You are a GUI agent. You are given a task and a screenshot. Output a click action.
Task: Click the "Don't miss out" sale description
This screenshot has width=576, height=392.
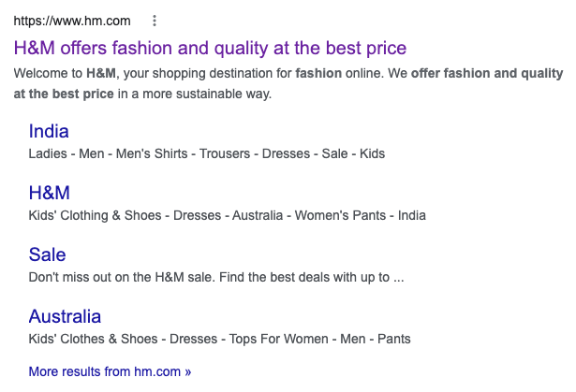tap(215, 277)
